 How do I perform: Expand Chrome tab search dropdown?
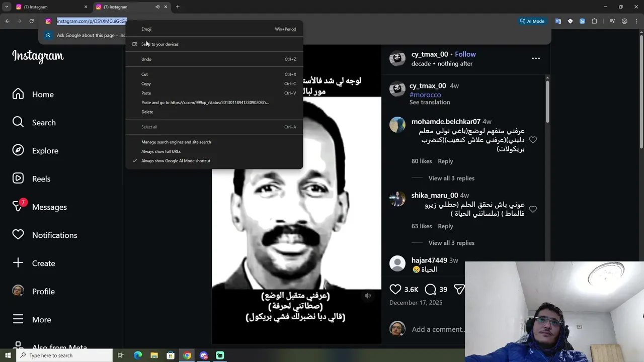point(7,7)
